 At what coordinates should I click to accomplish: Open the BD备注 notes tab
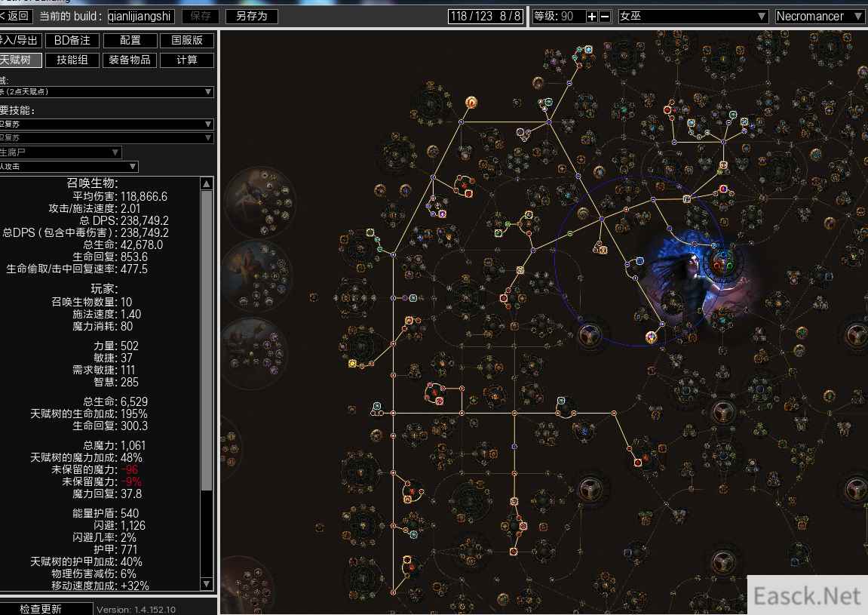coord(72,41)
